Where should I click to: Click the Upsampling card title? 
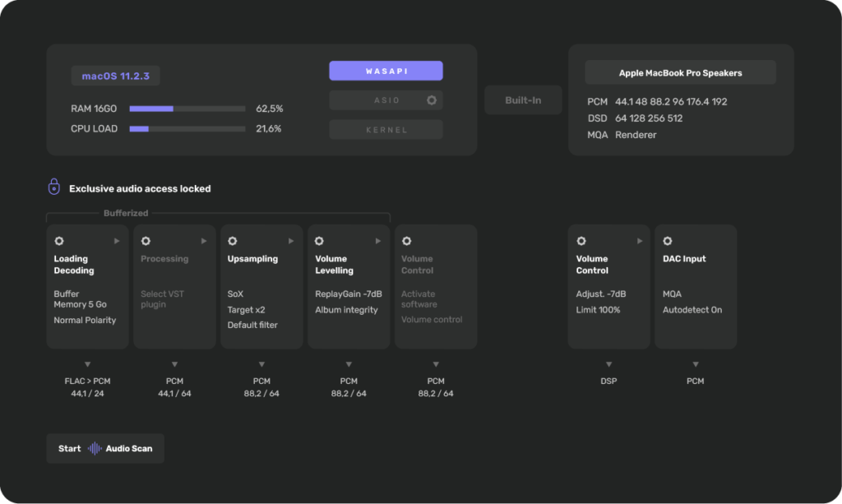[x=252, y=259]
